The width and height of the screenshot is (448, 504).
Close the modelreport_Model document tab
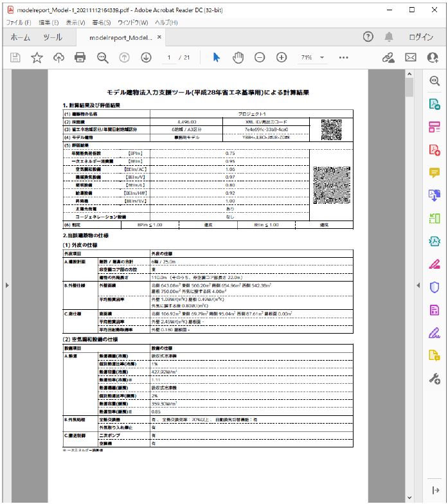(159, 37)
